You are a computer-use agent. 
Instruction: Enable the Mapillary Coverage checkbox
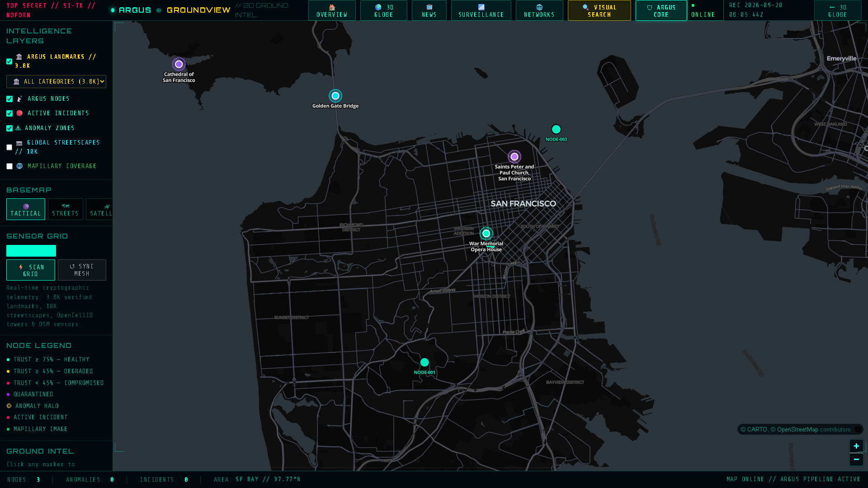click(9, 166)
